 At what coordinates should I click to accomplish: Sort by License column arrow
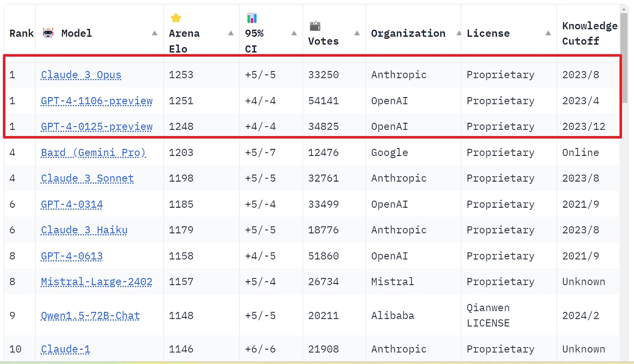coord(548,33)
